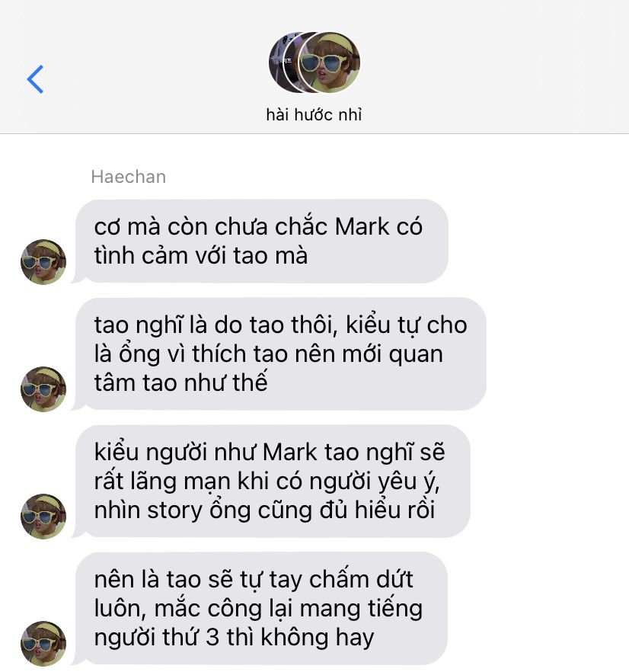
Task: Click the number '3' in last message
Action: (212, 638)
